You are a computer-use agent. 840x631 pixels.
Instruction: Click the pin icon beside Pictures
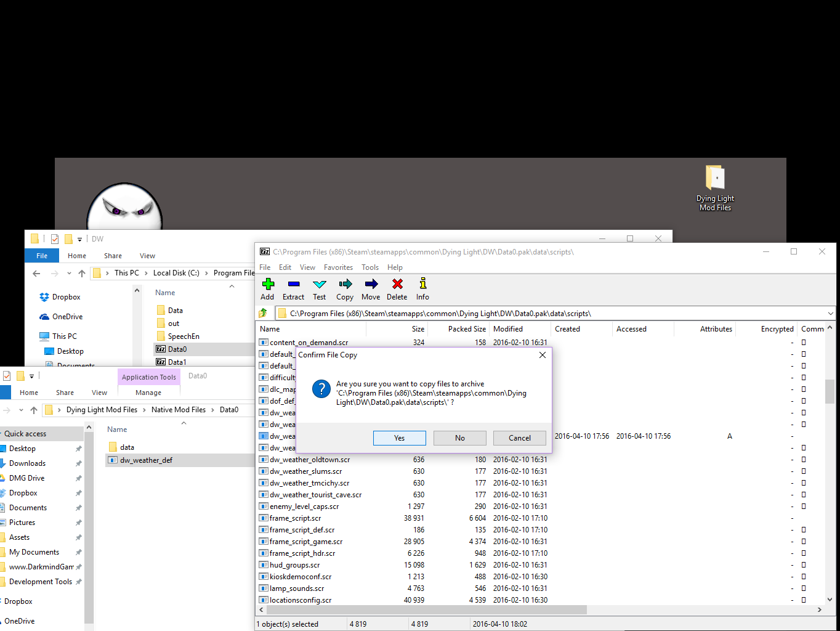(78, 523)
